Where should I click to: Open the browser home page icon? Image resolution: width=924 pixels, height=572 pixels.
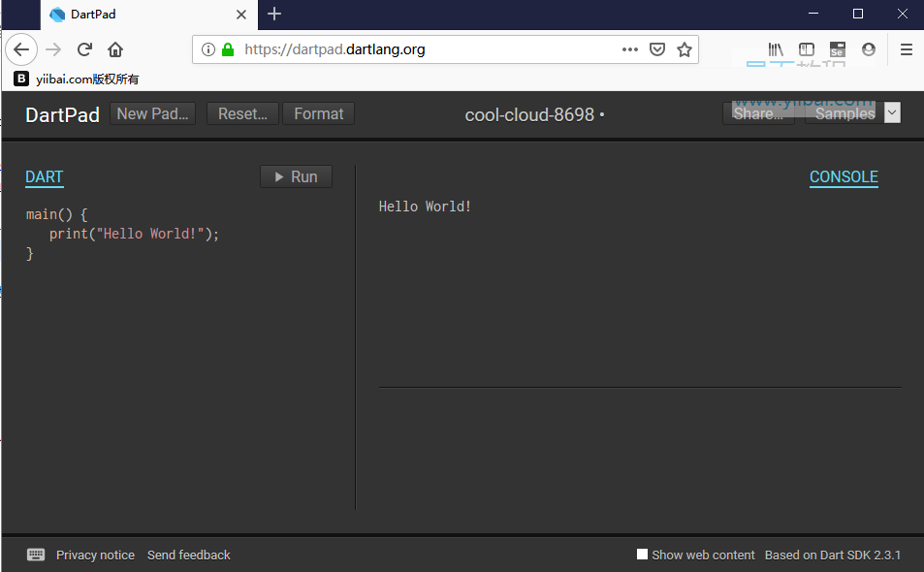(115, 49)
